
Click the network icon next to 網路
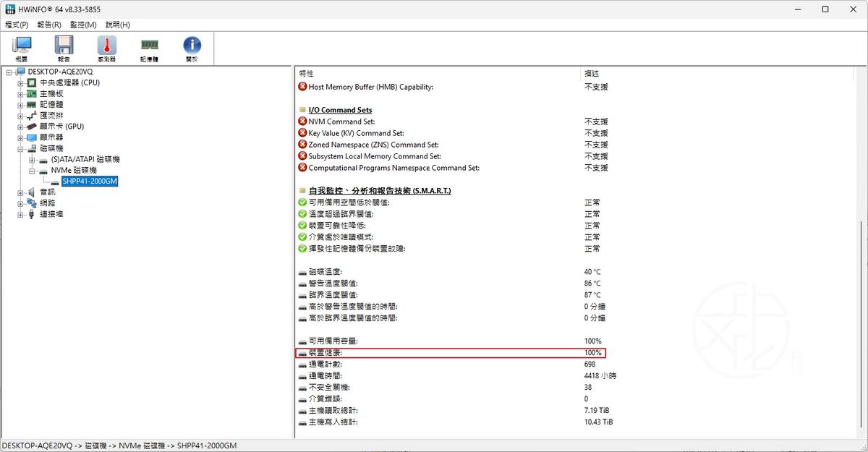32,202
